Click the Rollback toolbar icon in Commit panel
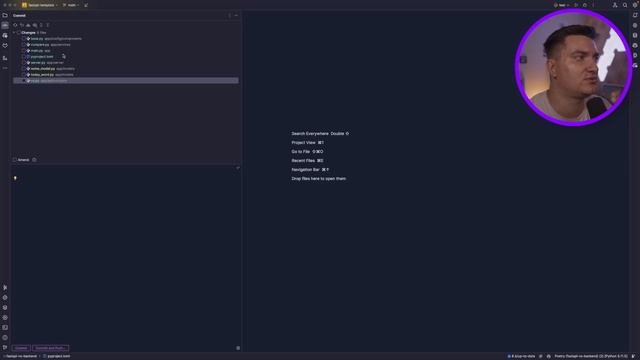Image resolution: width=640 pixels, height=360 pixels. 22,25
